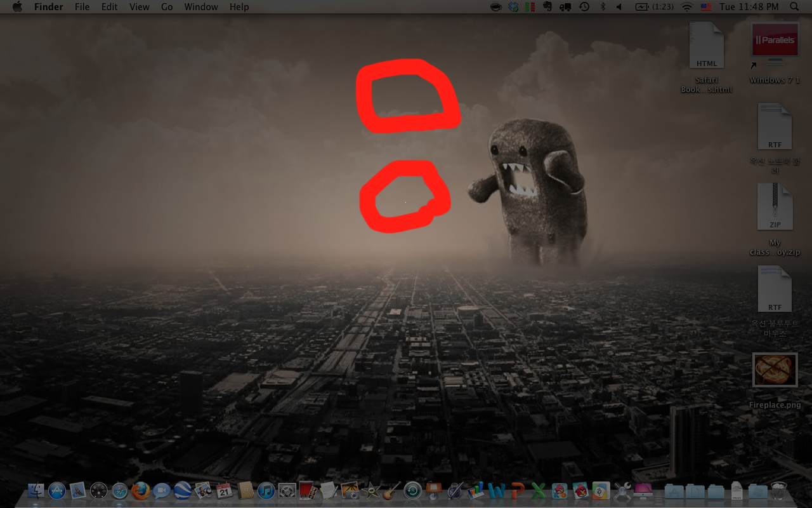This screenshot has width=812, height=508.
Task: Launch Google Earth from the Dock
Action: (x=183, y=491)
